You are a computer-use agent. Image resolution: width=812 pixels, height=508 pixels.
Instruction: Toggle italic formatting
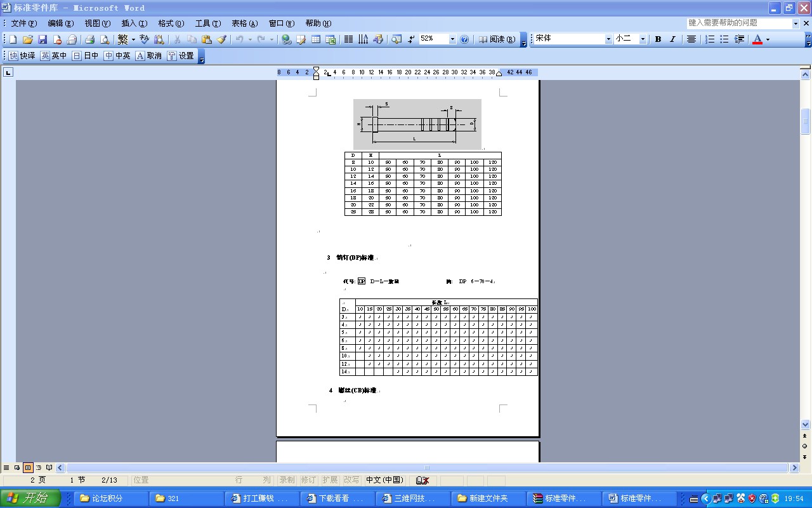tap(672, 39)
